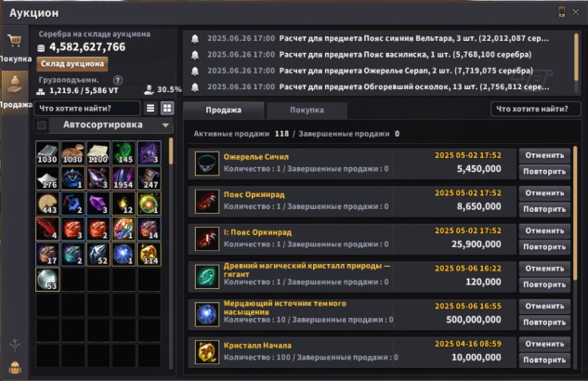588x381 pixels.
Task: Switch to the Продажа tab
Action: [224, 111]
